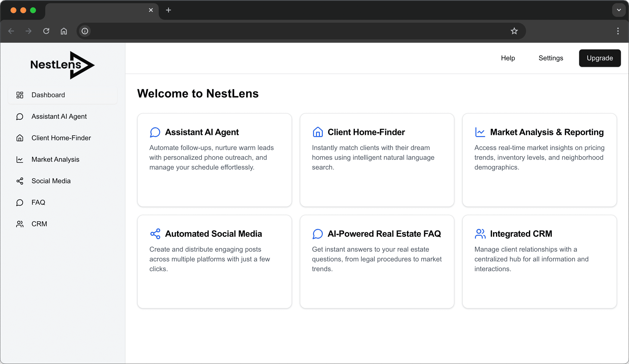
Task: Click the Social Media share sidebar icon
Action: pos(20,181)
